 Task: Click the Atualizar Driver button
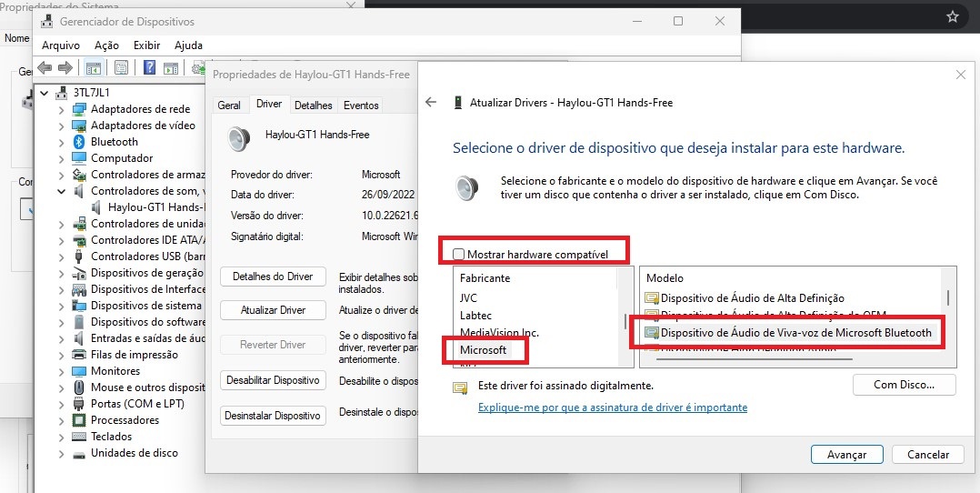tap(273, 310)
